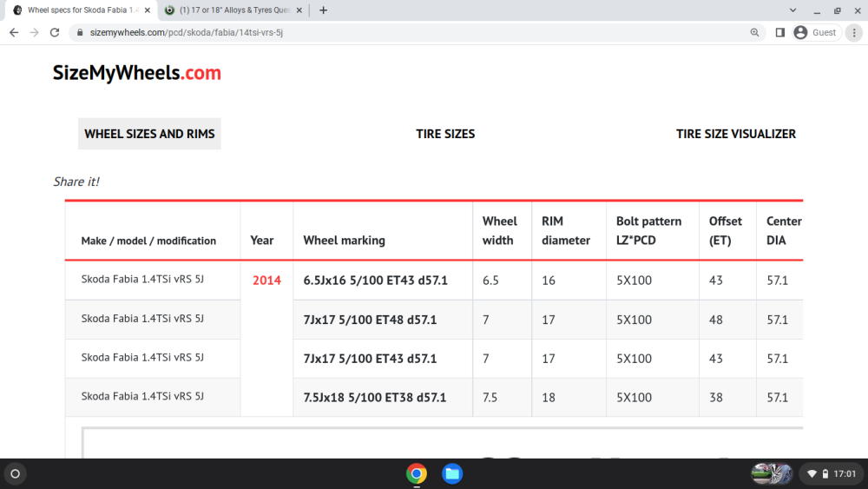Click offset value 48
This screenshot has width=868, height=489.
[x=716, y=320]
